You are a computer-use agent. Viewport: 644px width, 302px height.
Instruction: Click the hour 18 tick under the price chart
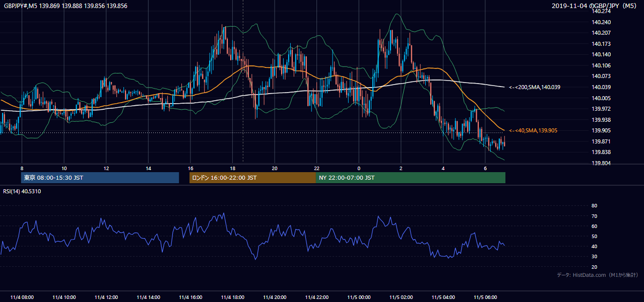point(232,168)
